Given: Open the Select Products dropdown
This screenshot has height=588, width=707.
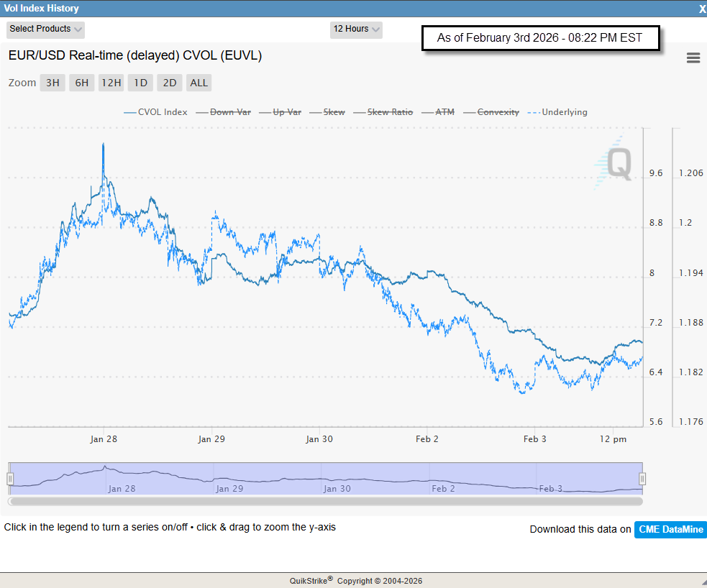Looking at the screenshot, I should 45,29.
